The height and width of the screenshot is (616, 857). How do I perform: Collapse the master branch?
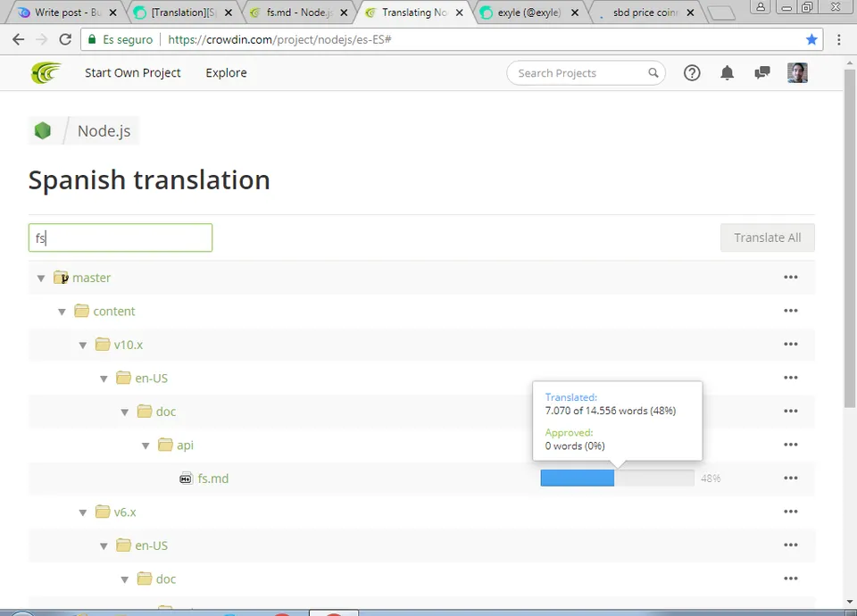41,279
